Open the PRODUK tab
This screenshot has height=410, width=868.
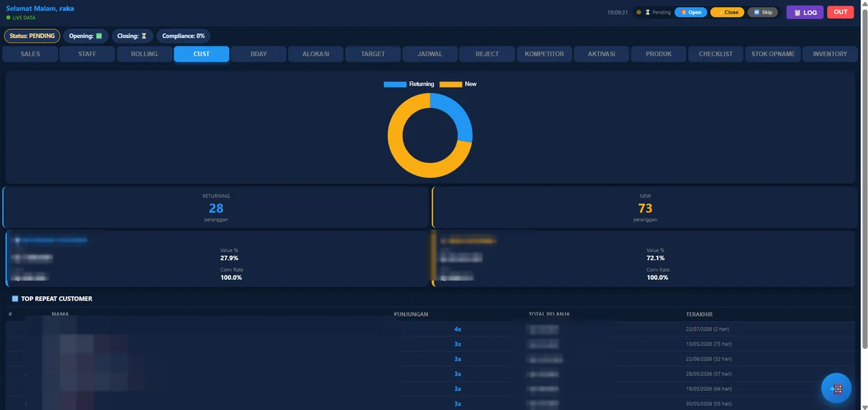click(658, 54)
